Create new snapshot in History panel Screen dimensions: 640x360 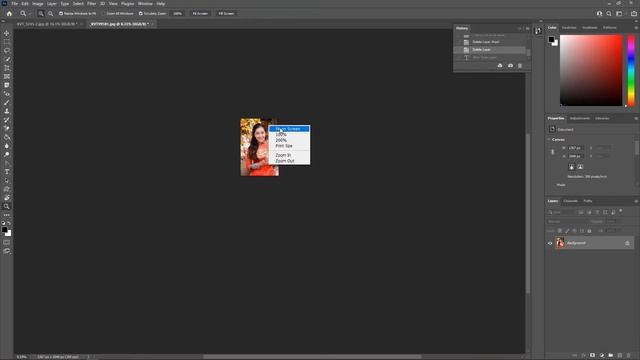[510, 66]
